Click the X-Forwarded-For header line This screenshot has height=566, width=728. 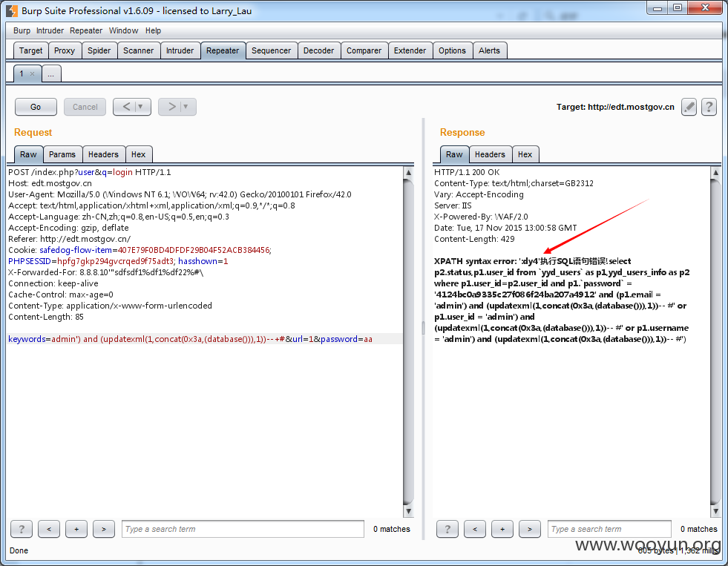[106, 272]
